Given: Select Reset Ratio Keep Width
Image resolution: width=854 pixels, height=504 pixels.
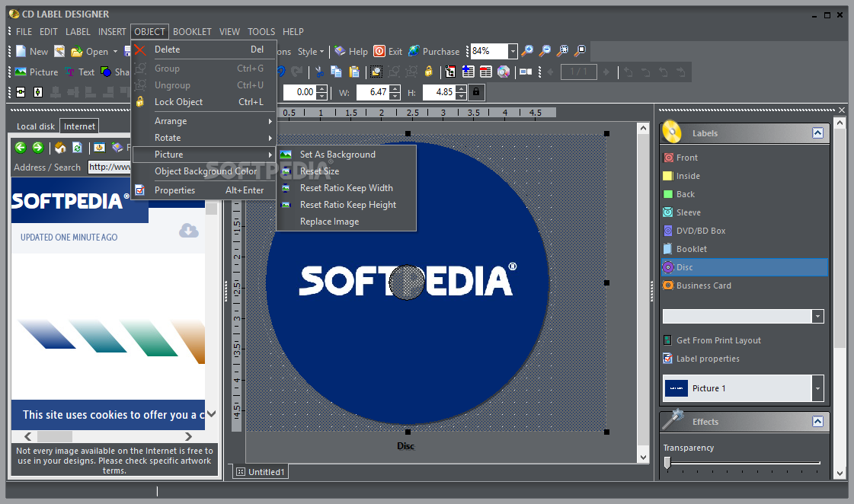Looking at the screenshot, I should 347,188.
